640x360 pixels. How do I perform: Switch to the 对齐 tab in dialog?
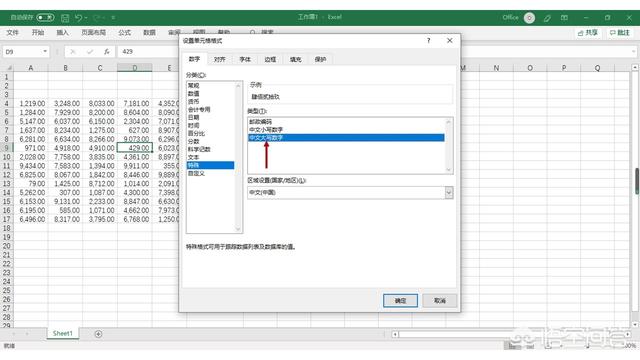pyautogui.click(x=220, y=60)
